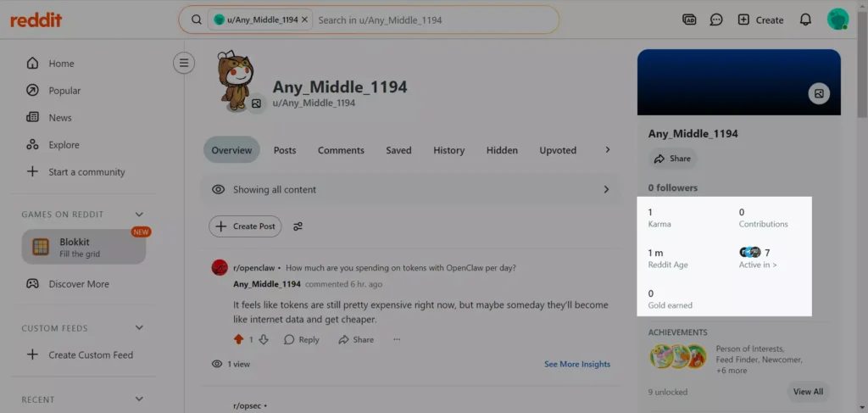
Task: Click the advertise AD icon in header
Action: pyautogui.click(x=689, y=20)
